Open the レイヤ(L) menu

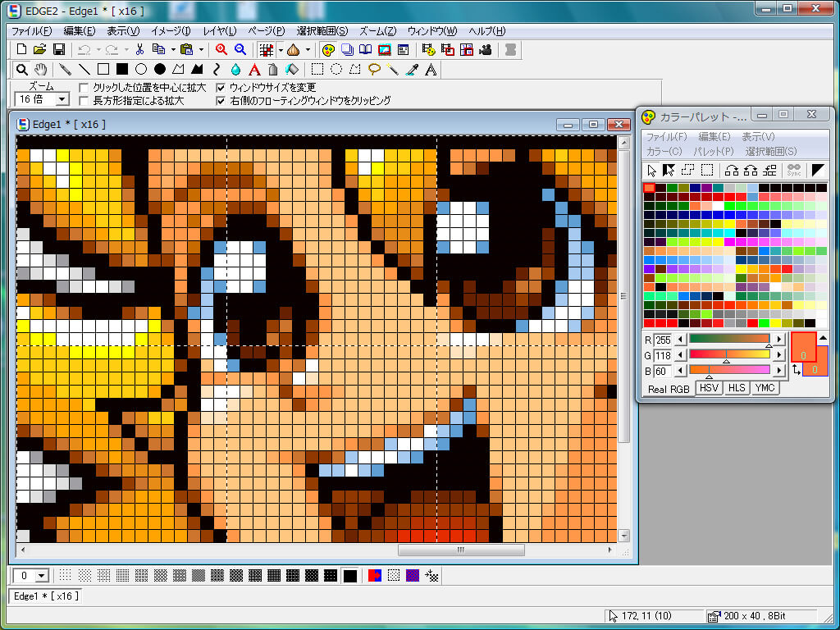coord(219,30)
